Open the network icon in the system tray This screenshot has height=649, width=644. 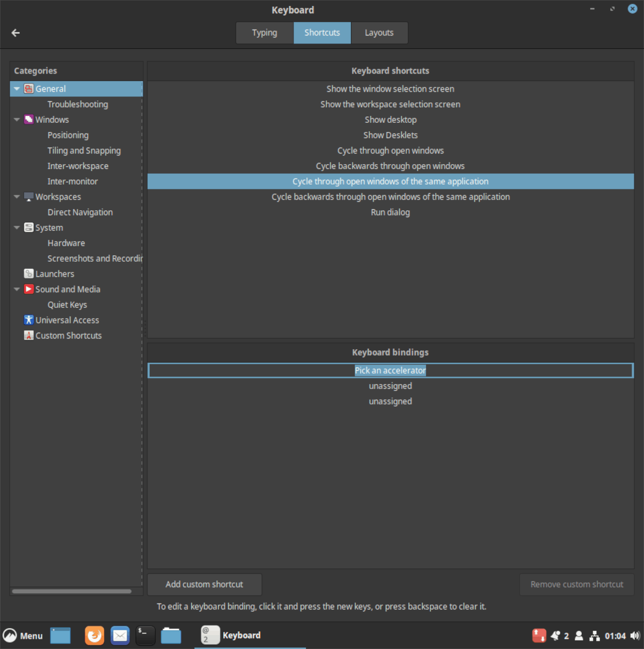tap(595, 635)
